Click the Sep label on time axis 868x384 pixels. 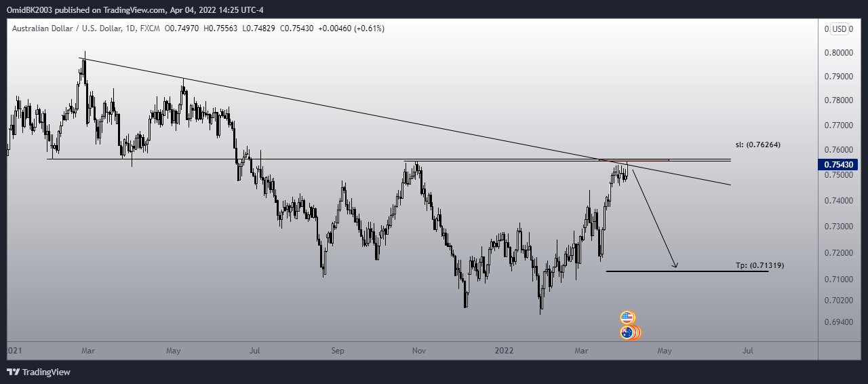[x=338, y=351]
